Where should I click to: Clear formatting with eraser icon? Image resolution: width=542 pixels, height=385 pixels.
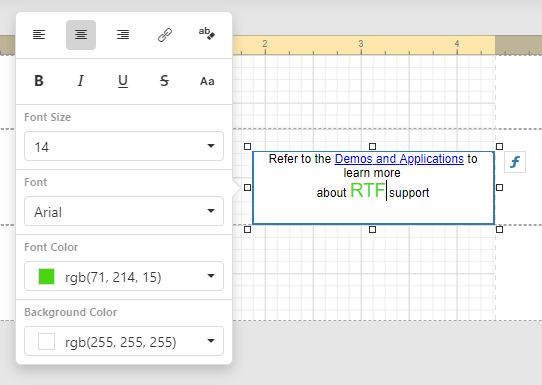pos(207,35)
